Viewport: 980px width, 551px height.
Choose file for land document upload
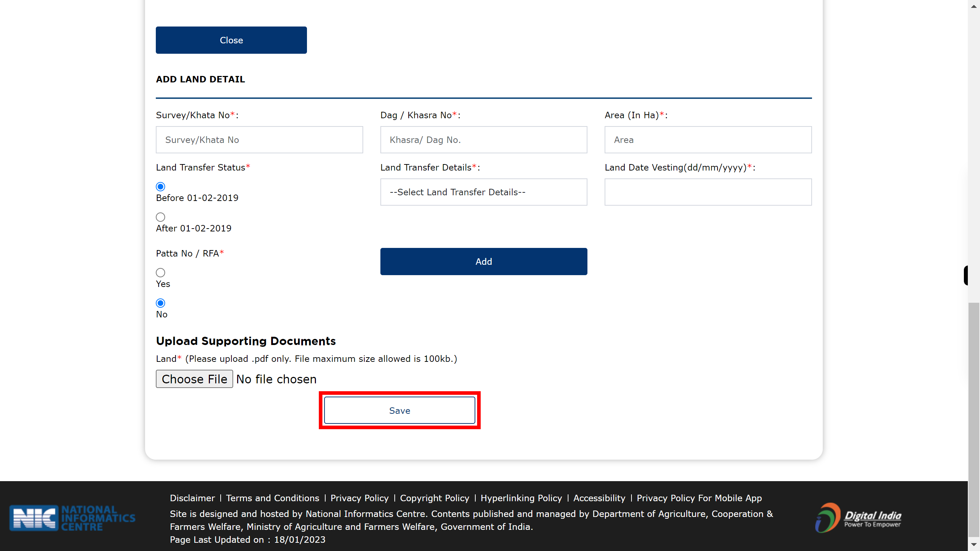tap(194, 379)
